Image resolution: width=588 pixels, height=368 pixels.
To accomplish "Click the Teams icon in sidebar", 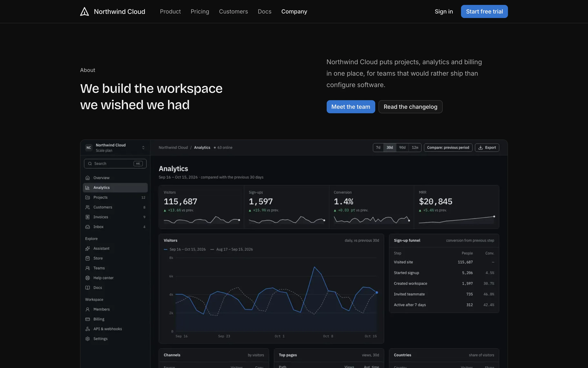I will tap(87, 268).
